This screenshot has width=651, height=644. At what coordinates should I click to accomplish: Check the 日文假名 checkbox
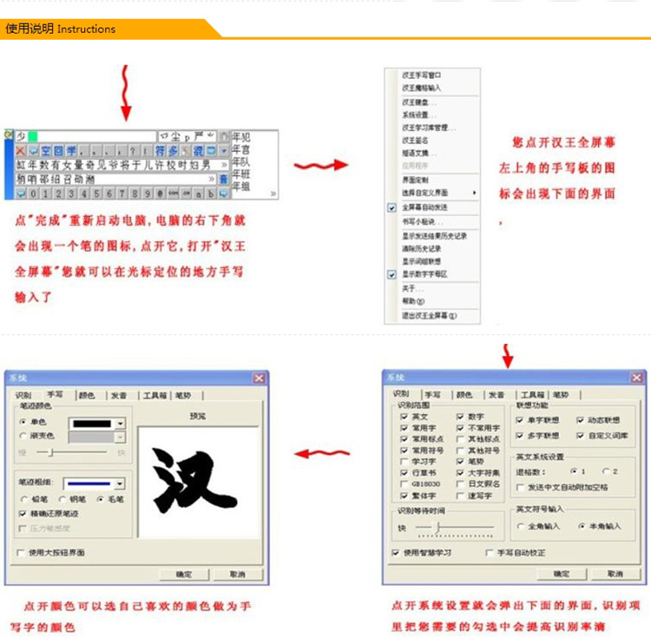460,483
